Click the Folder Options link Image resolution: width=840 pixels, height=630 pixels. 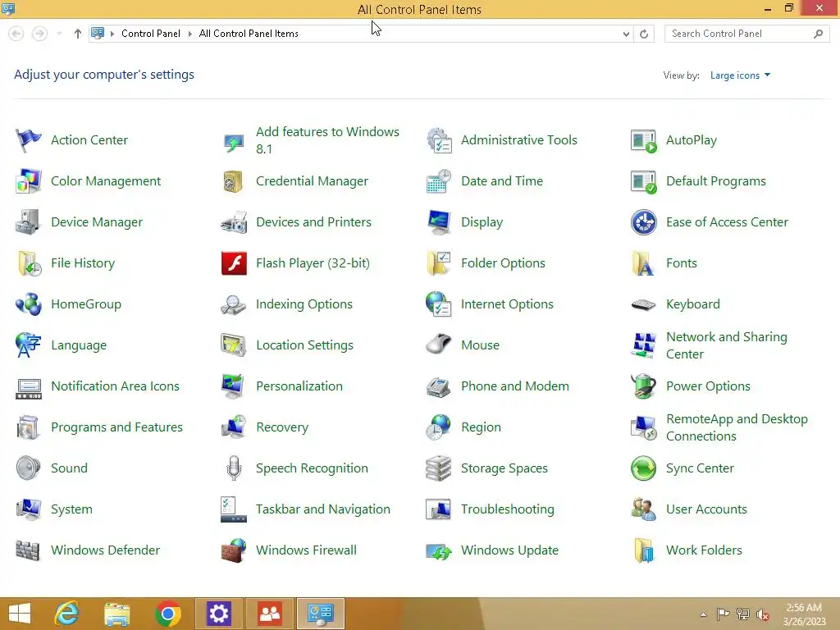tap(503, 263)
